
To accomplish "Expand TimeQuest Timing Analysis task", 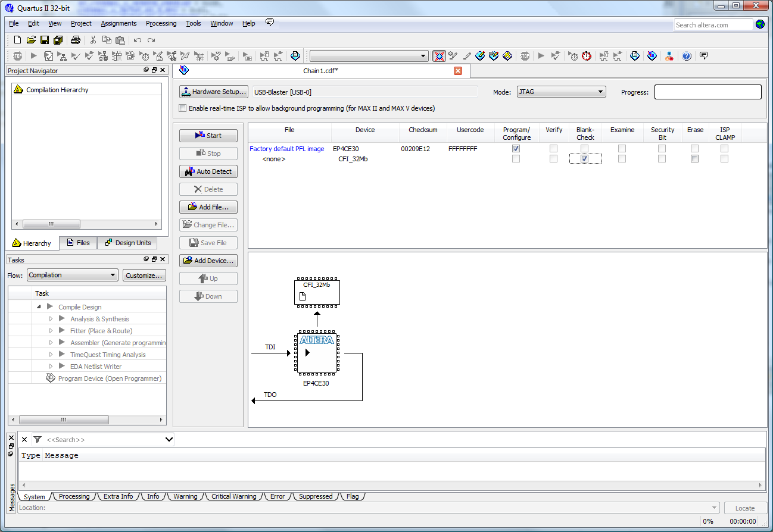I will (x=51, y=355).
